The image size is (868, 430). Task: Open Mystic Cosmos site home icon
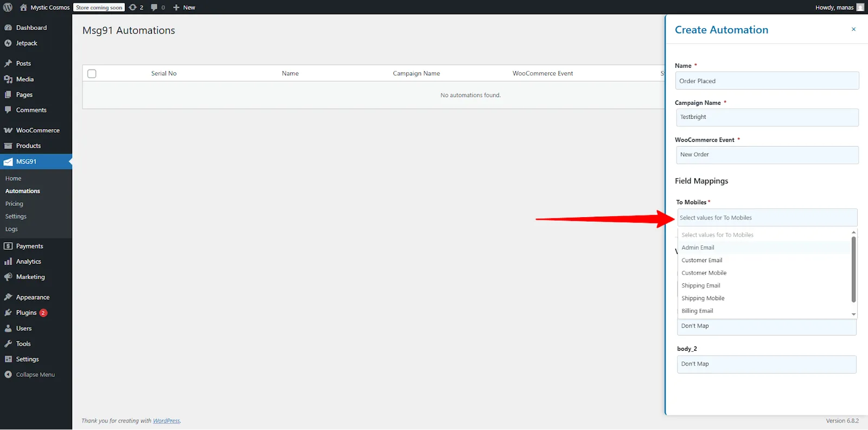pyautogui.click(x=23, y=8)
